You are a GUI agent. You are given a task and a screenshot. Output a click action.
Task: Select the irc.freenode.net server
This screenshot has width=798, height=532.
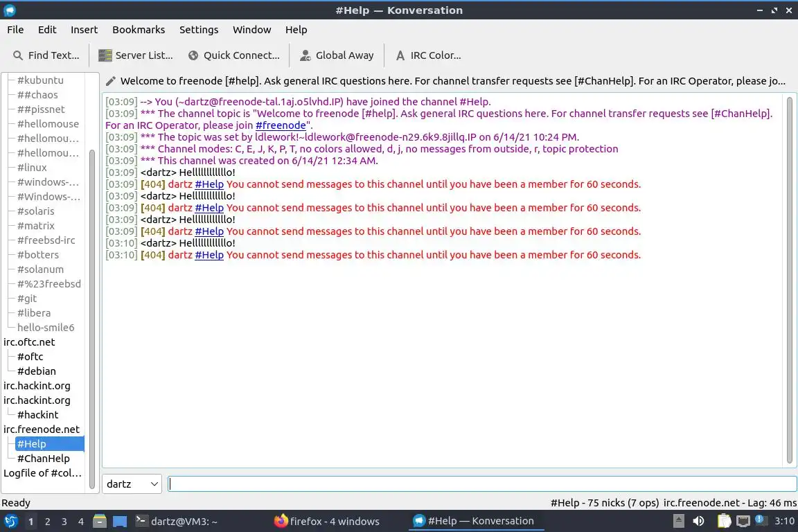[x=42, y=429]
